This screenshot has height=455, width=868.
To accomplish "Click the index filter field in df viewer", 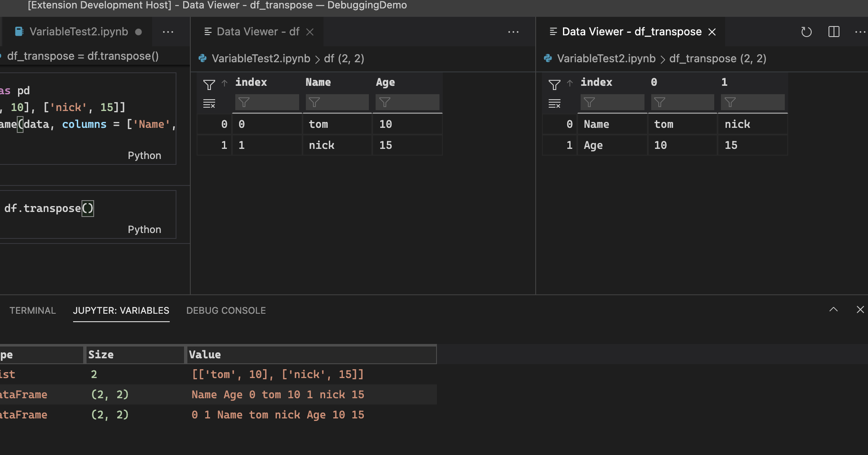I will (x=267, y=102).
